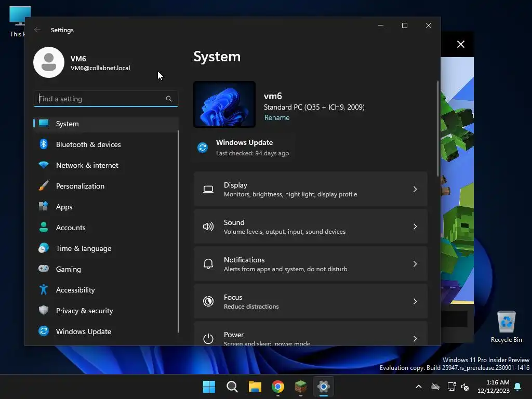Click the search magnifier in Find a setting
Image resolution: width=532 pixels, height=399 pixels.
[x=169, y=99]
